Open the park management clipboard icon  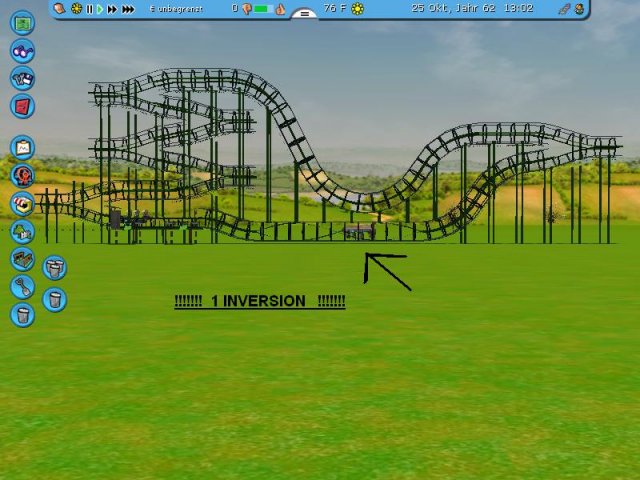coord(22,147)
